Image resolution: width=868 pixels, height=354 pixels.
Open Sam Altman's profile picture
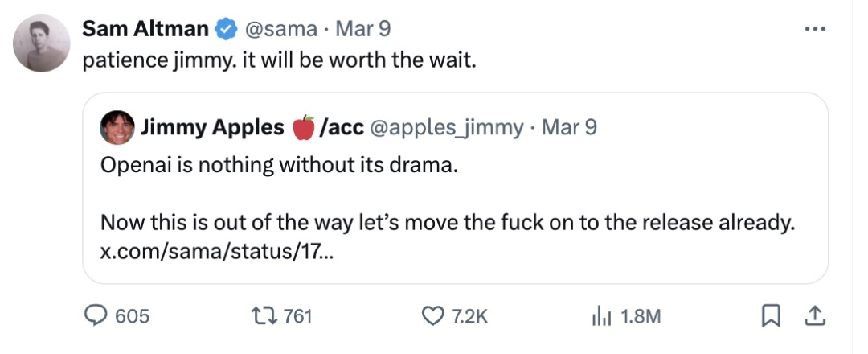[42, 43]
